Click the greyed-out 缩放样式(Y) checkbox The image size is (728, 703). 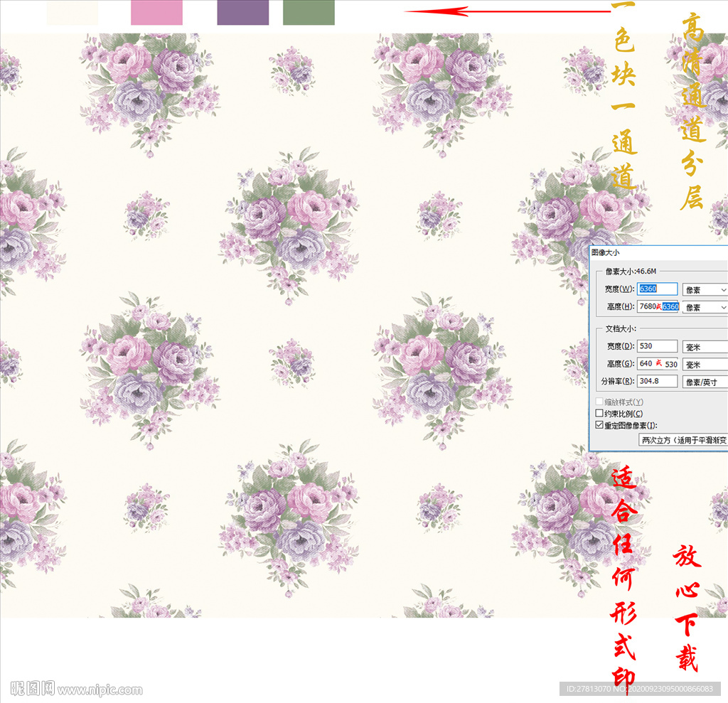599,401
